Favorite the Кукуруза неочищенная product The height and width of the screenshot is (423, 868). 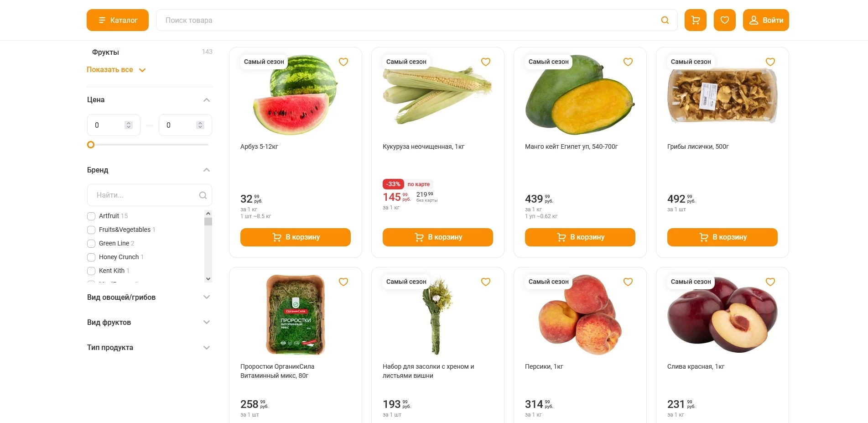[485, 62]
